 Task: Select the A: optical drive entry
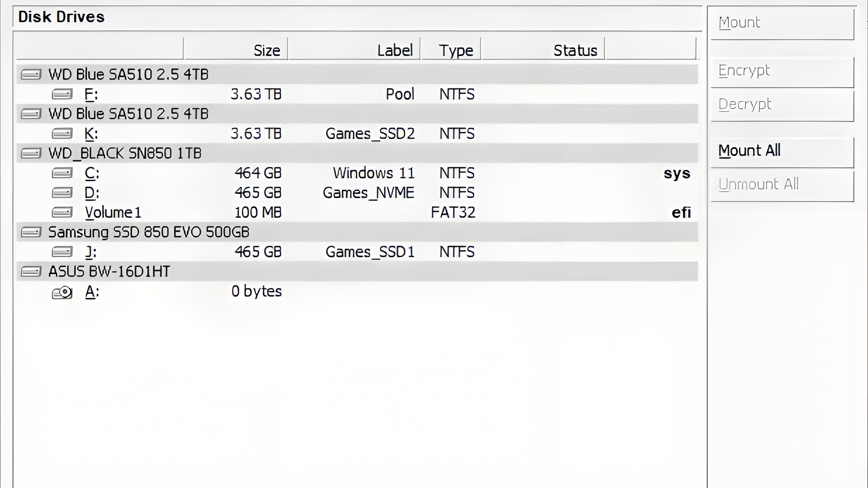(357, 291)
